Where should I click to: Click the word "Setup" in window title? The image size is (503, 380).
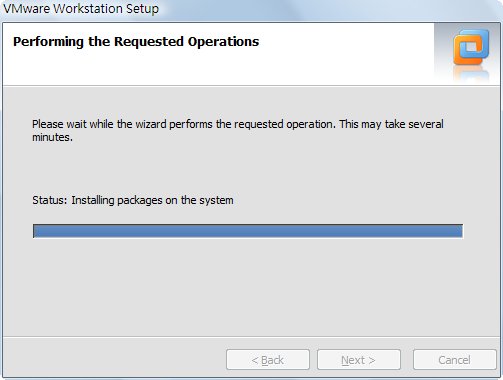[x=142, y=9]
